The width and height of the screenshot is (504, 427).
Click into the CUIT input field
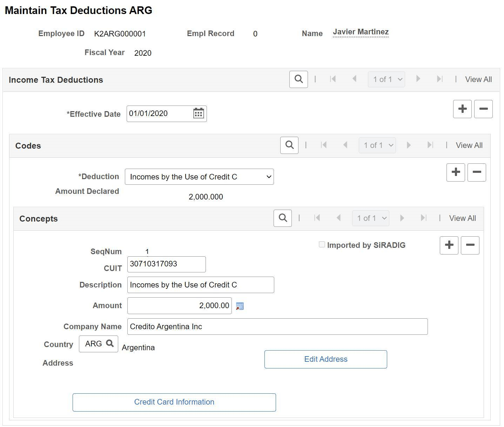166,264
